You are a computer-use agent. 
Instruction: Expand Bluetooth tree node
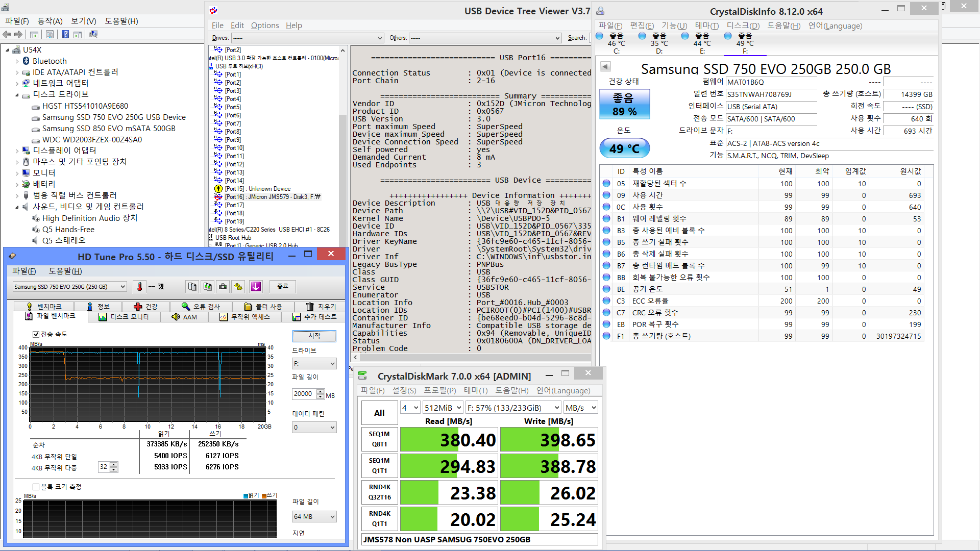point(17,61)
